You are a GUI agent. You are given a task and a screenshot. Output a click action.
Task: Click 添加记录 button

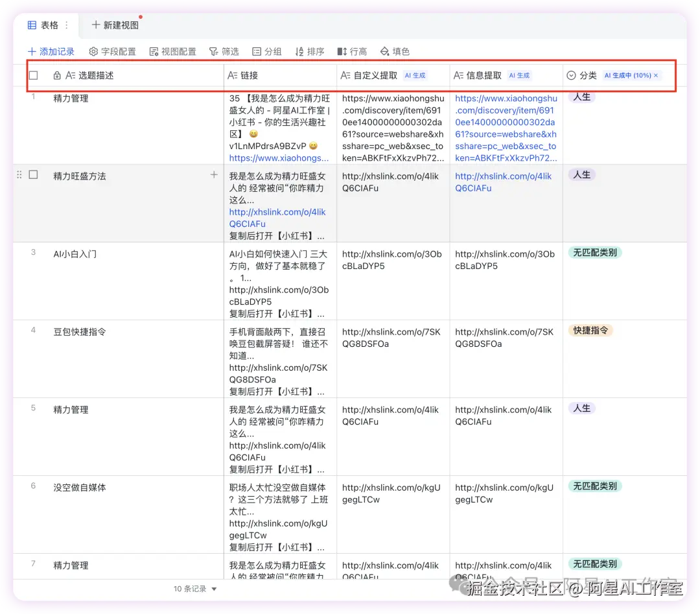click(x=51, y=51)
